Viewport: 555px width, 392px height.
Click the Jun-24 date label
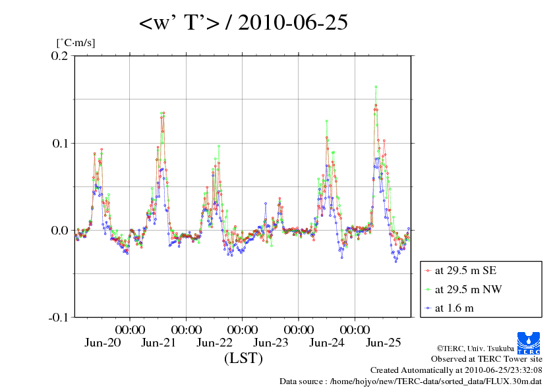[327, 343]
